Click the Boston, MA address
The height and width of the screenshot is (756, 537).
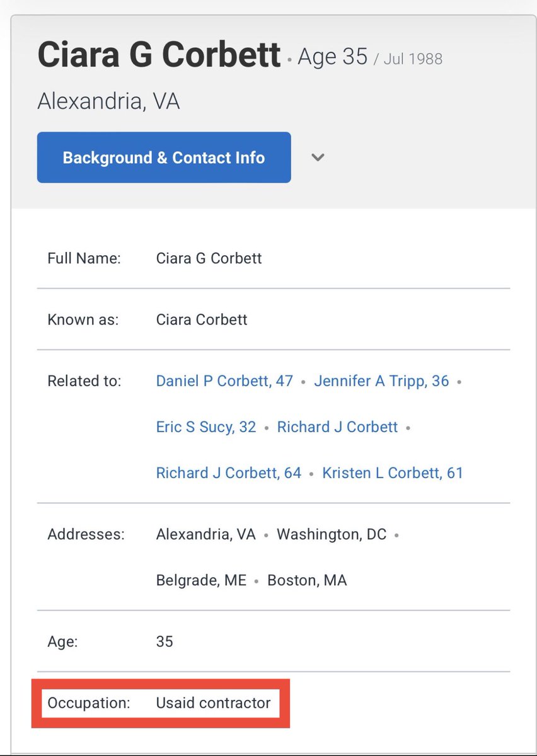pyautogui.click(x=307, y=580)
